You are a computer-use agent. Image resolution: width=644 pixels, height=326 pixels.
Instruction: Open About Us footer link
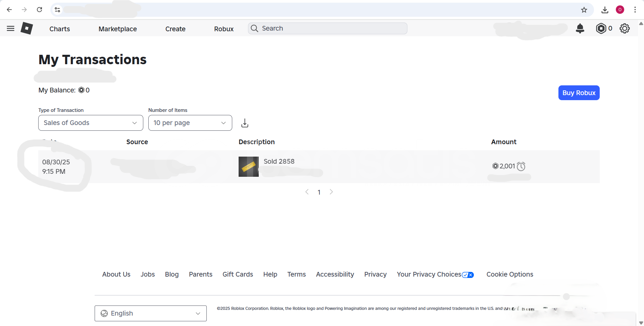[116, 274]
